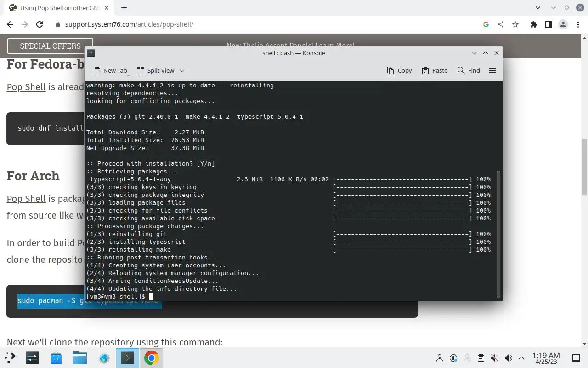This screenshot has width=588, height=368.
Task: Click 'Running post-transaction hooks' line
Action: coord(153,258)
